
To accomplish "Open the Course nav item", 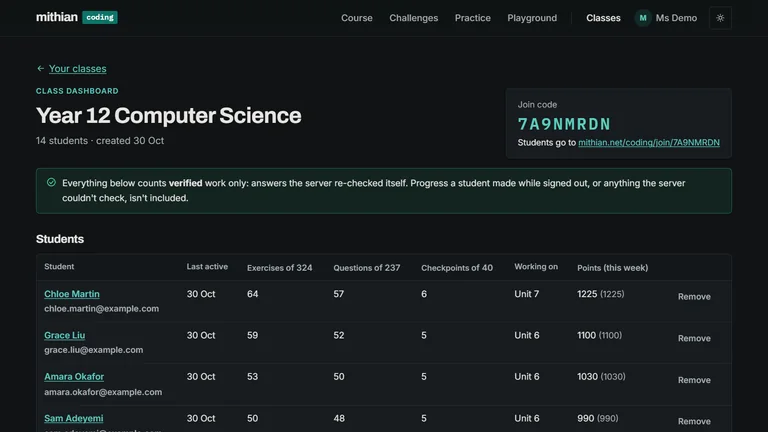I will (x=357, y=18).
